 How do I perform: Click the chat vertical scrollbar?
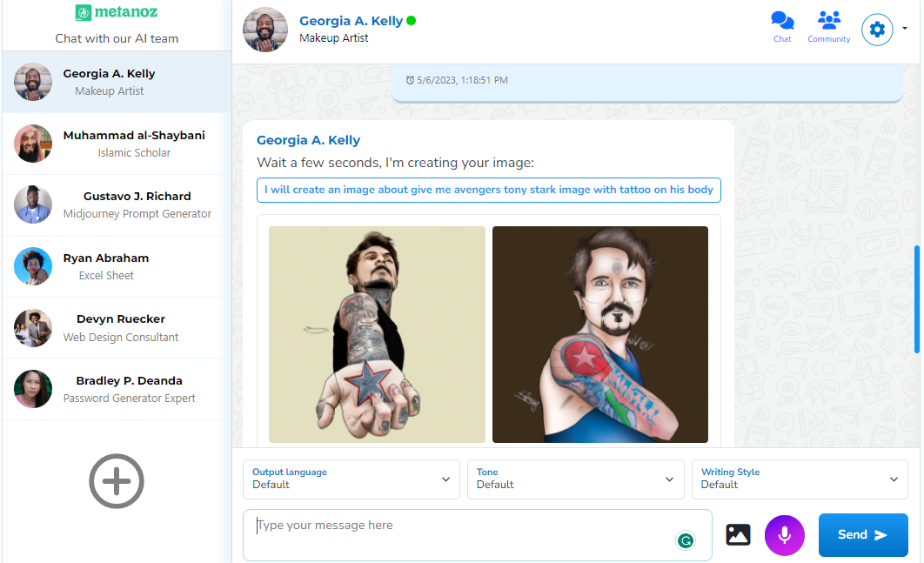point(917,298)
